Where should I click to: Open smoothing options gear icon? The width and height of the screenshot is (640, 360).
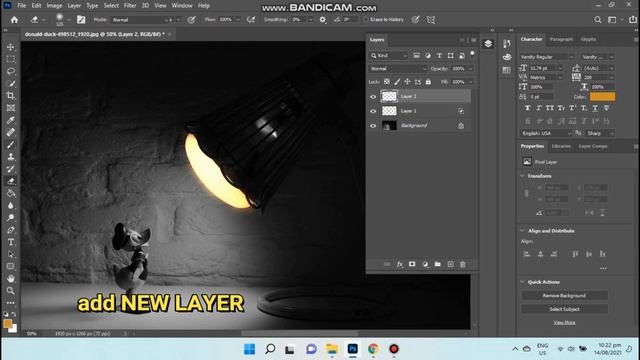click(322, 20)
